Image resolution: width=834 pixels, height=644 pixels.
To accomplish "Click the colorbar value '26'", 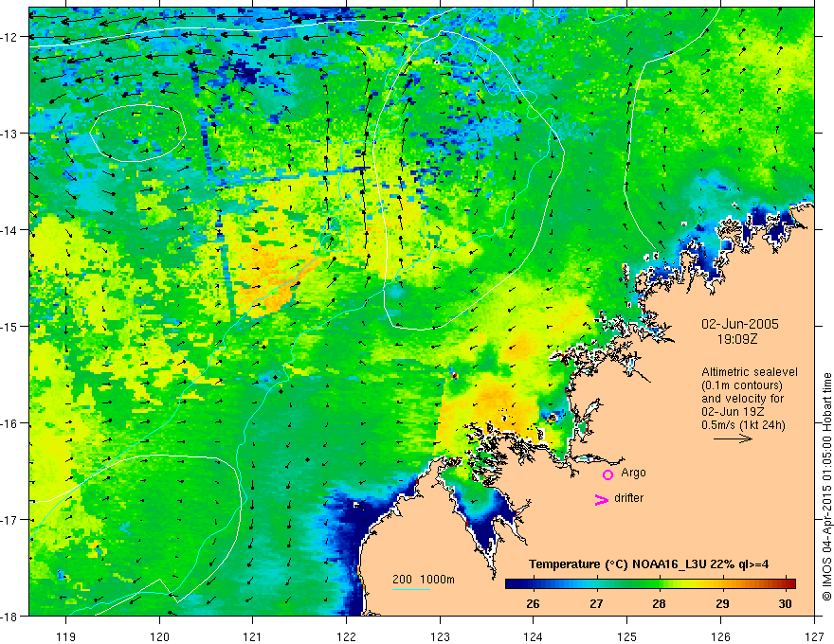I will (x=533, y=604).
